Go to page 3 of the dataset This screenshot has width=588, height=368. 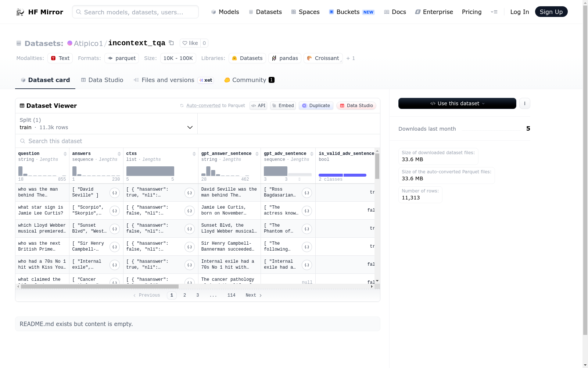(x=197, y=295)
